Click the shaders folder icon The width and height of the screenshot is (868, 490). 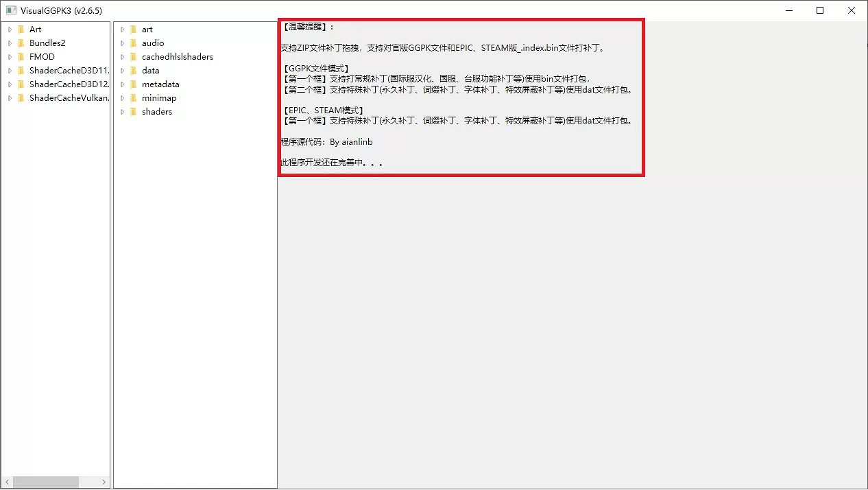pyautogui.click(x=134, y=111)
